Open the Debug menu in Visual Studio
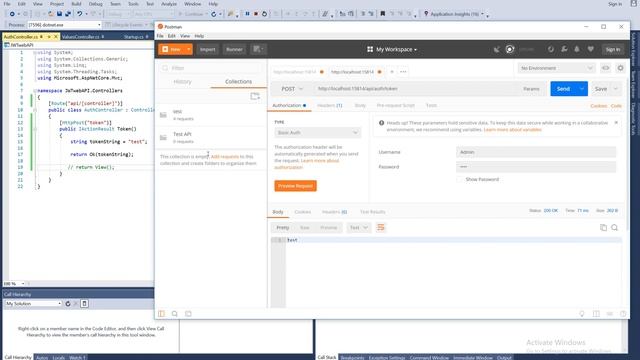Image resolution: width=640 pixels, height=360 pixels. click(x=96, y=4)
